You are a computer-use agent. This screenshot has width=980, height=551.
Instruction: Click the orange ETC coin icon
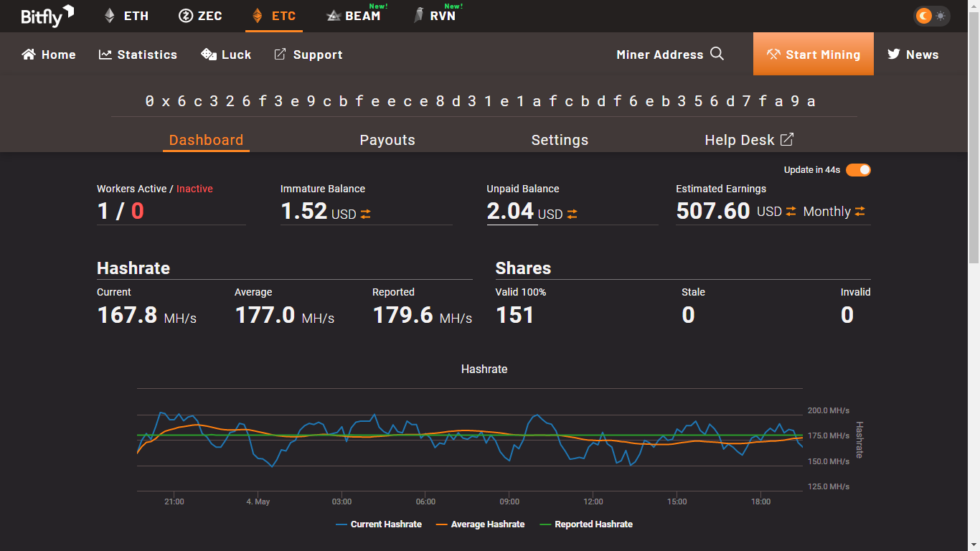[258, 16]
